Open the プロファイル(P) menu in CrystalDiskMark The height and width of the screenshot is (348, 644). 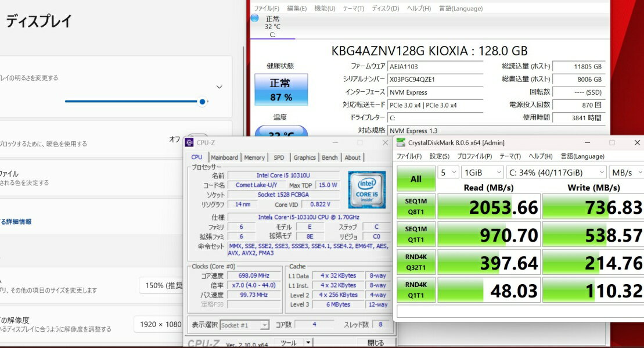pos(474,156)
